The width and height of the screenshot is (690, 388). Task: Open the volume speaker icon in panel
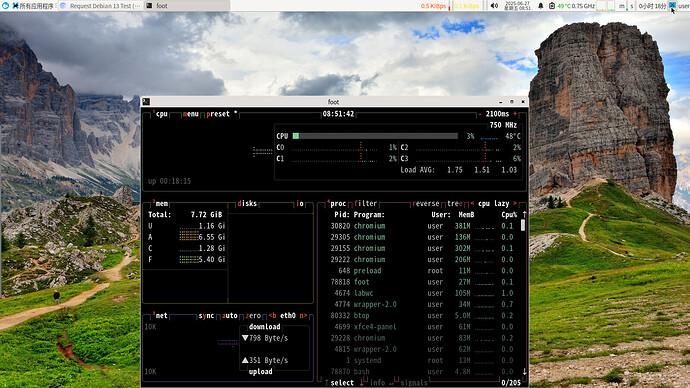click(495, 6)
